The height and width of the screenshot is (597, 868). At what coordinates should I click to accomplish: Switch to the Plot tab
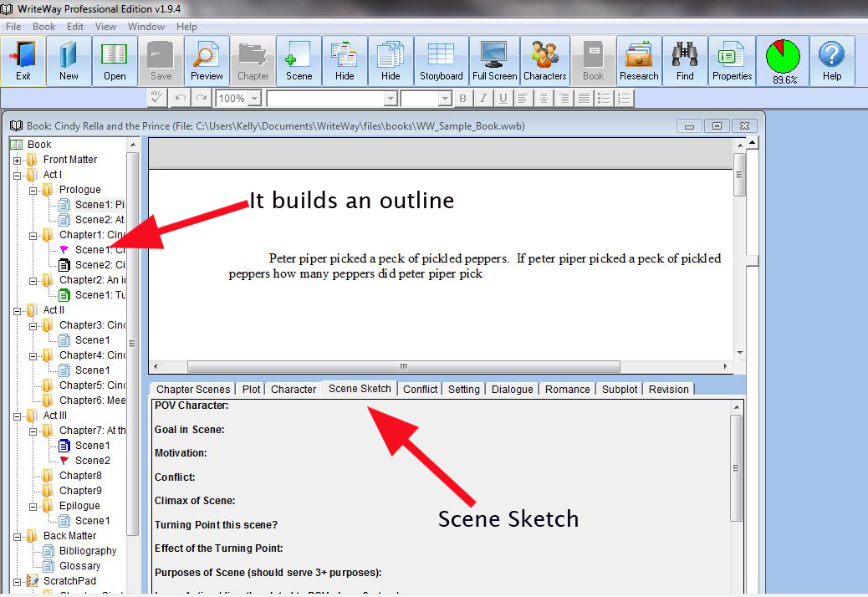[251, 389]
